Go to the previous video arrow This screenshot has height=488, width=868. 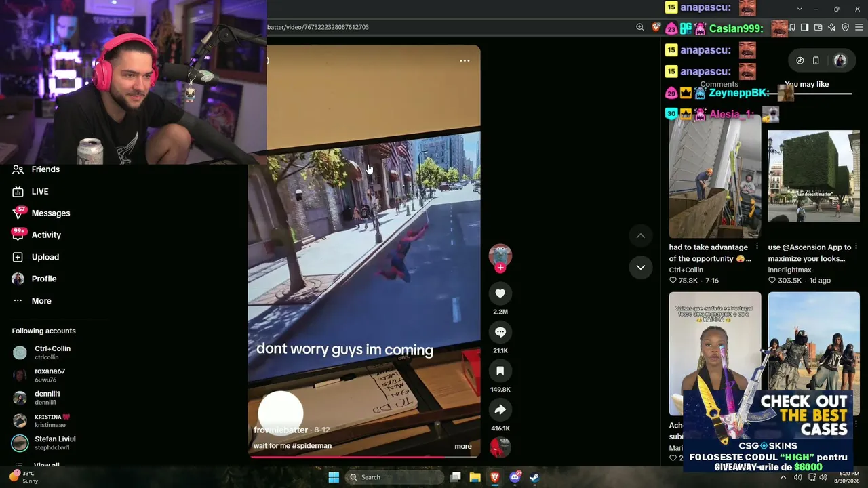(640, 235)
